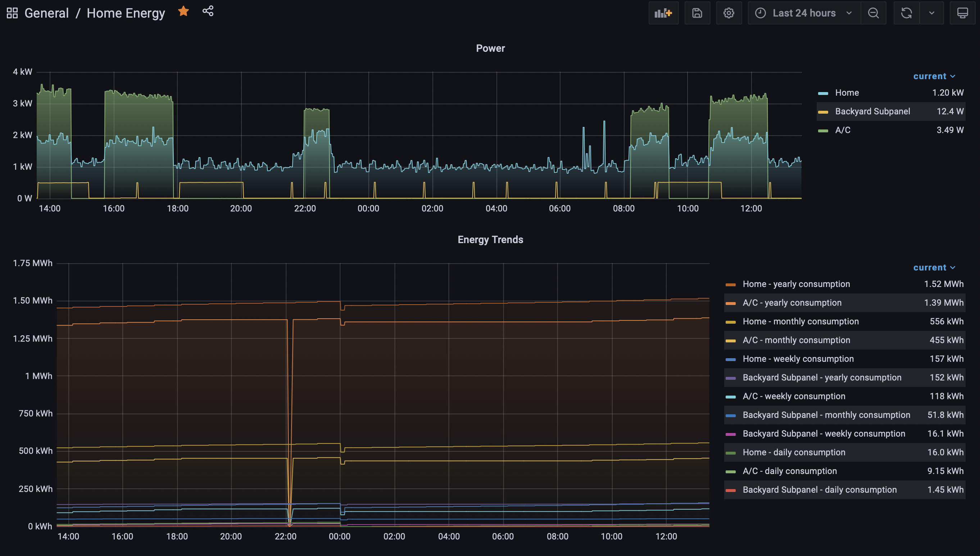Open the dashboards grid icon
The image size is (980, 556).
(12, 13)
